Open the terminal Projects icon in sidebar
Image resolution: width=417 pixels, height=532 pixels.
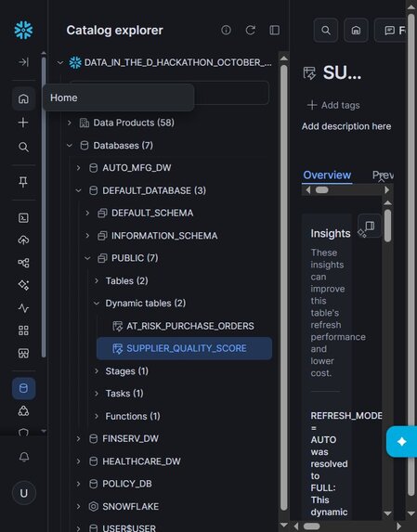23,218
